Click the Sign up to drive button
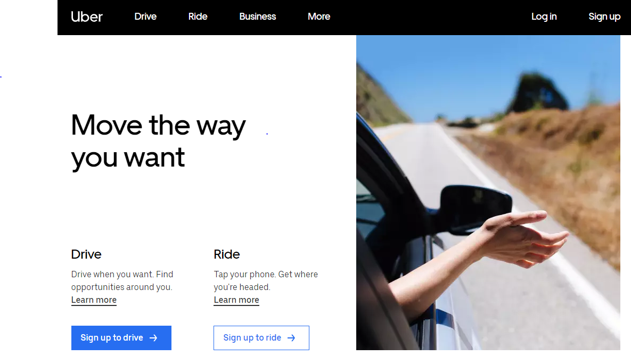 click(x=121, y=338)
